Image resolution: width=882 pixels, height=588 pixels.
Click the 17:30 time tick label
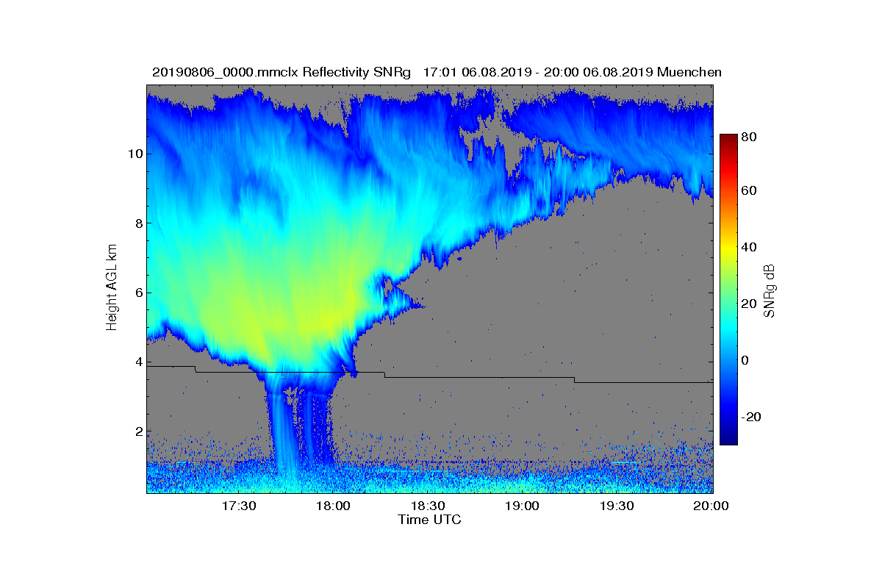[239, 506]
